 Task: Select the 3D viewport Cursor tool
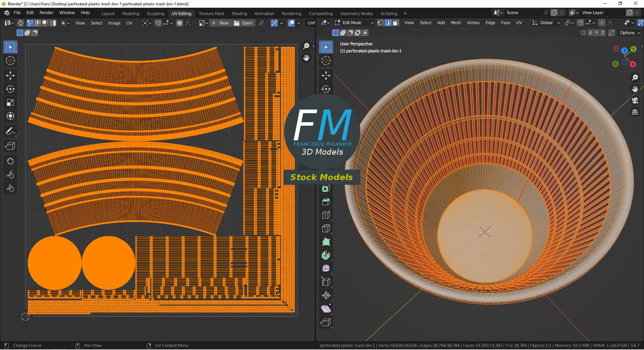pyautogui.click(x=326, y=60)
